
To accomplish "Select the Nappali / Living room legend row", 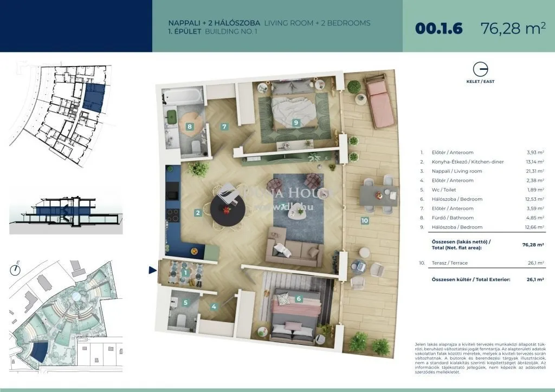I will (x=482, y=171).
